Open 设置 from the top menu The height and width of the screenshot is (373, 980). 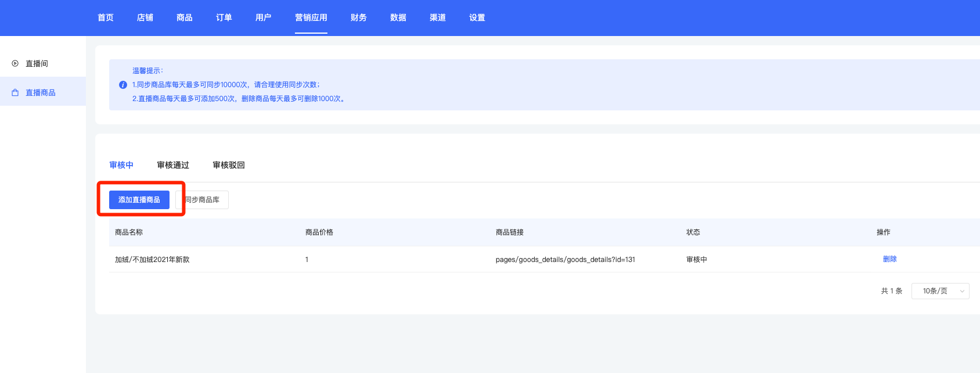tap(477, 17)
